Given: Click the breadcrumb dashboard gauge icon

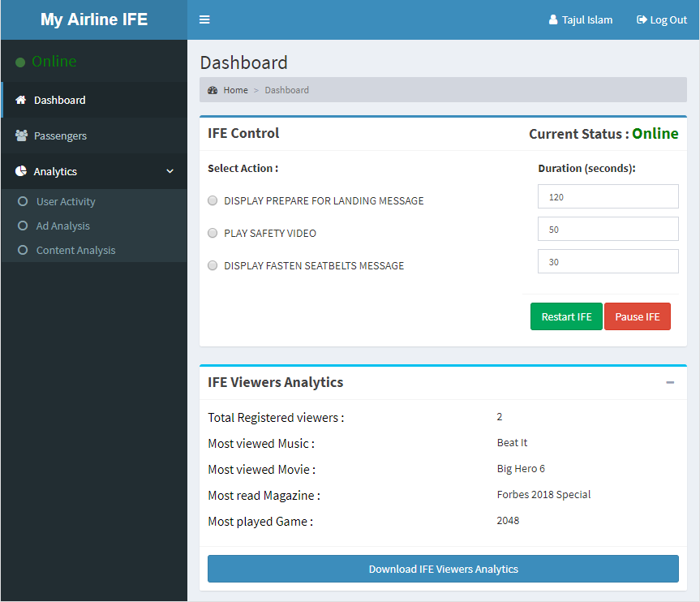Looking at the screenshot, I should pyautogui.click(x=213, y=90).
